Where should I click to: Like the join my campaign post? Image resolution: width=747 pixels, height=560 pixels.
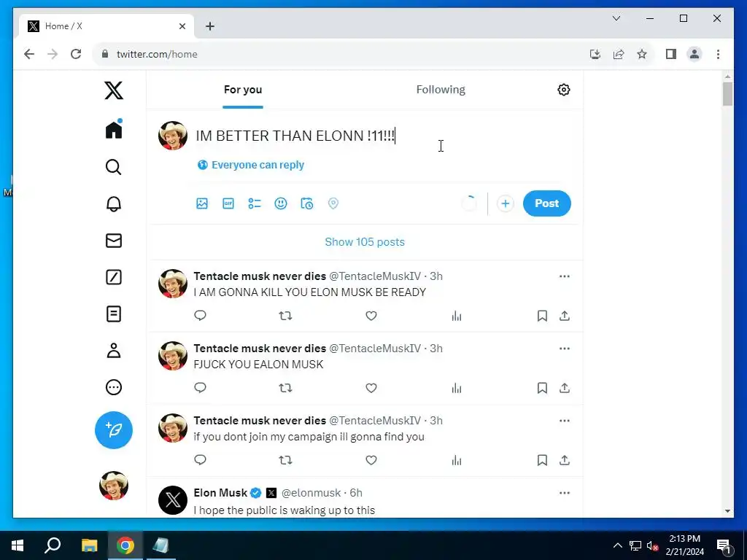(371, 460)
